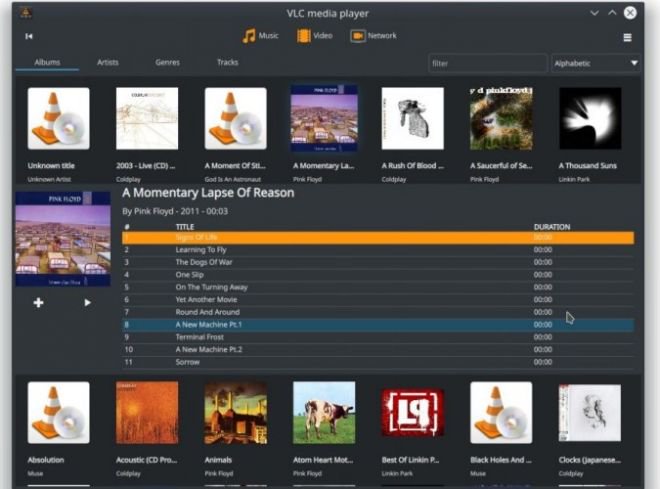660x489 pixels.
Task: Select track The Dogs Of War
Action: (378, 262)
